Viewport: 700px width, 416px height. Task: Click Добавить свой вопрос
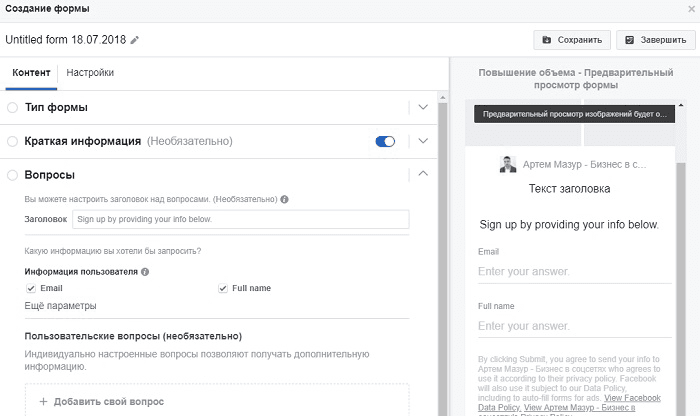point(217,400)
